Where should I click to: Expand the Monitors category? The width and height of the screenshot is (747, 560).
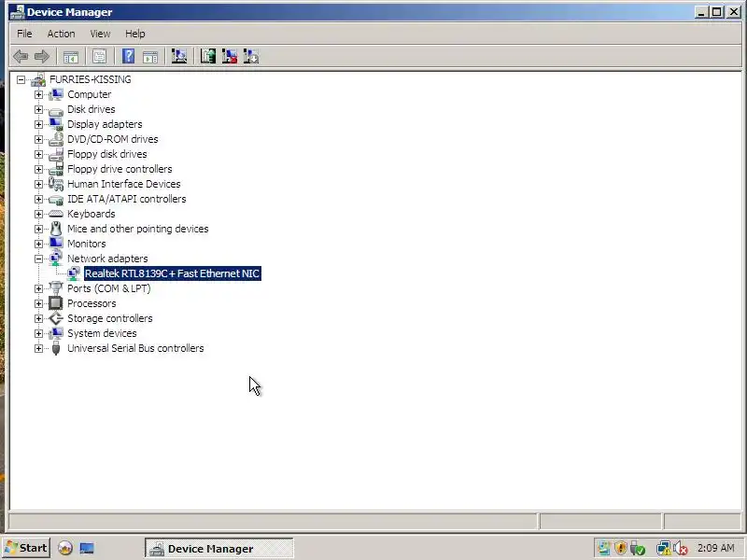click(38, 244)
